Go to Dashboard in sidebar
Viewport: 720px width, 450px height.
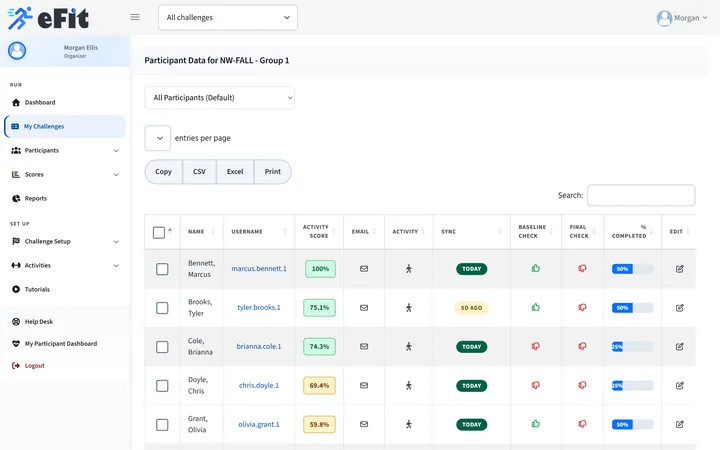(39, 102)
